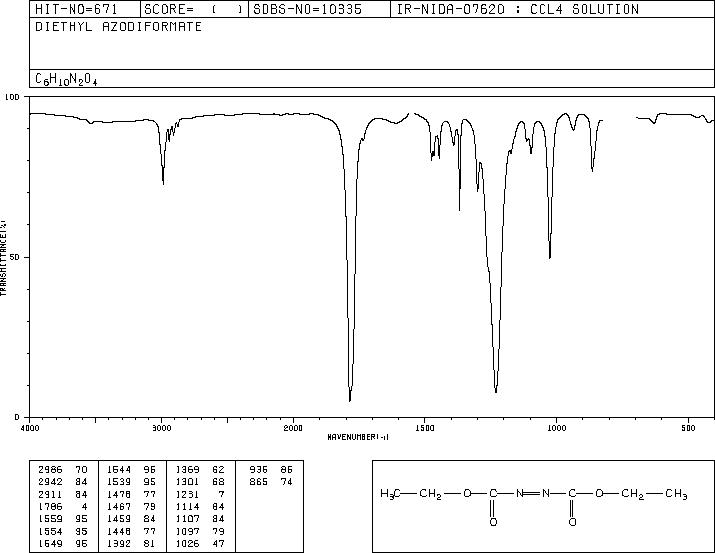Select peak value 1467 in table

119,506
